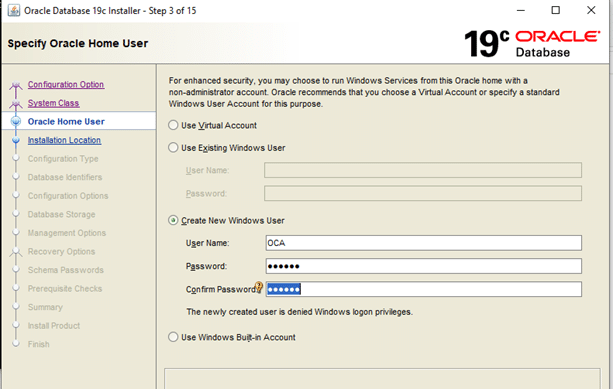Select Create New Windows User option
Image resolution: width=613 pixels, height=389 pixels.
[x=173, y=220]
